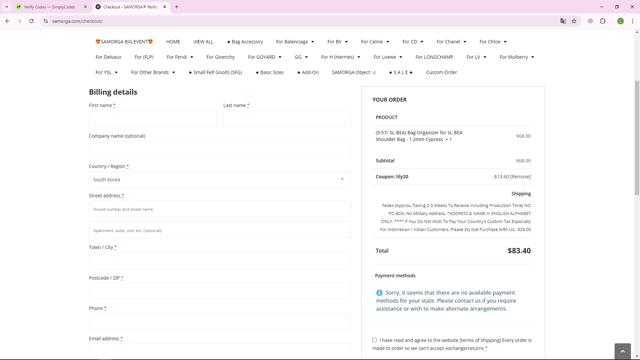Image resolution: width=640 pixels, height=360 pixels.
Task: Click the Phone input field
Action: click(220, 322)
